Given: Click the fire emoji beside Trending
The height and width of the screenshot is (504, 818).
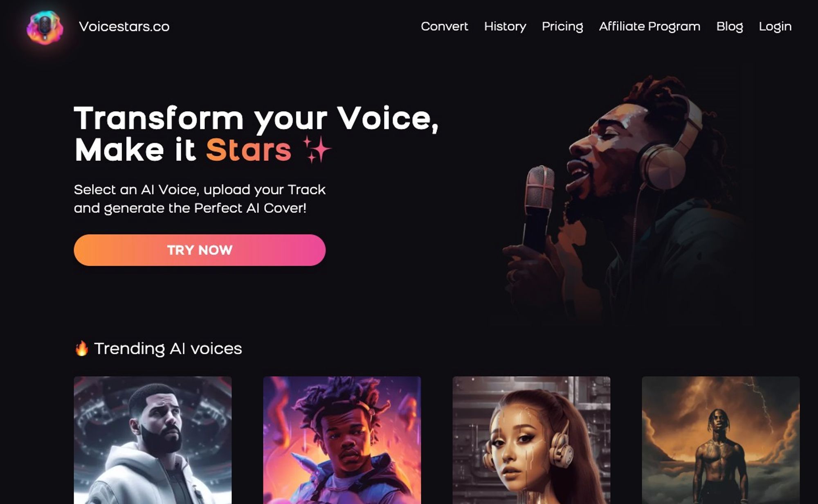Looking at the screenshot, I should coord(81,349).
